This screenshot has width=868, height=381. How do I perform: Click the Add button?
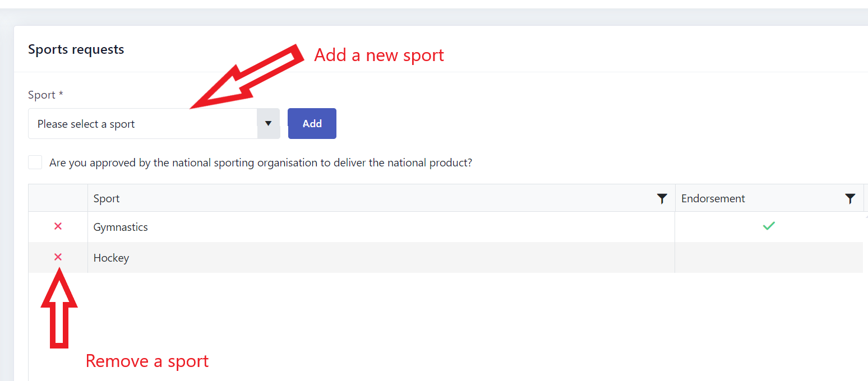pos(312,123)
